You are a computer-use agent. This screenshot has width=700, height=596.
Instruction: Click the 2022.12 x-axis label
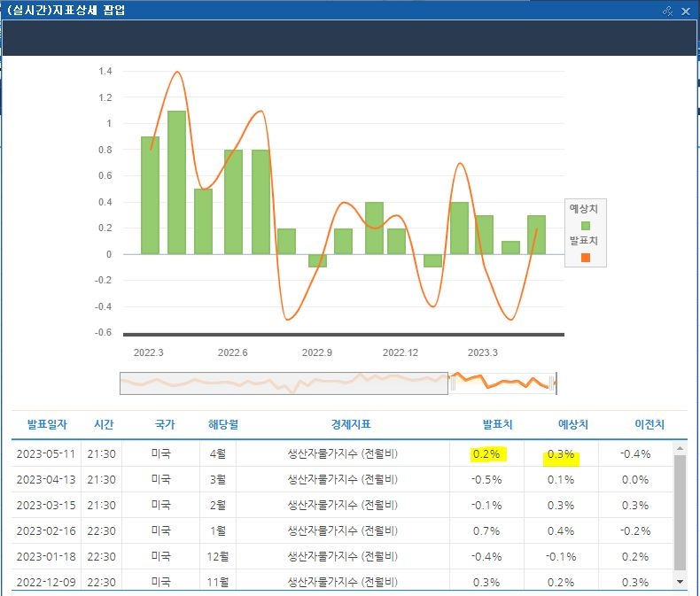click(x=401, y=352)
